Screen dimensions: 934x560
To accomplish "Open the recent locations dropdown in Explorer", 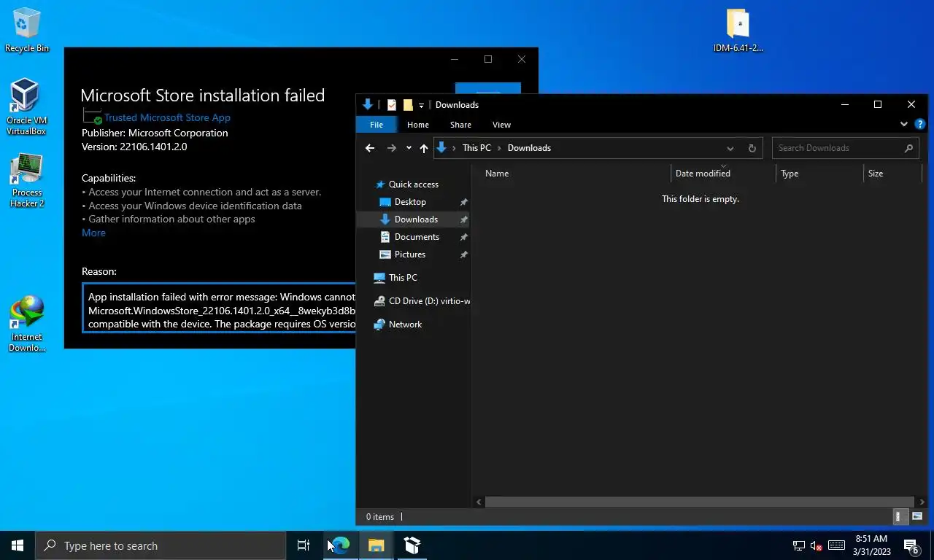I will click(x=409, y=148).
